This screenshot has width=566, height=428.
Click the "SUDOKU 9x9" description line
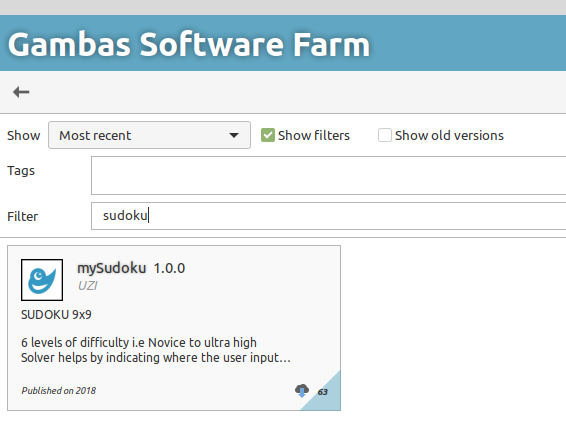coord(56,315)
